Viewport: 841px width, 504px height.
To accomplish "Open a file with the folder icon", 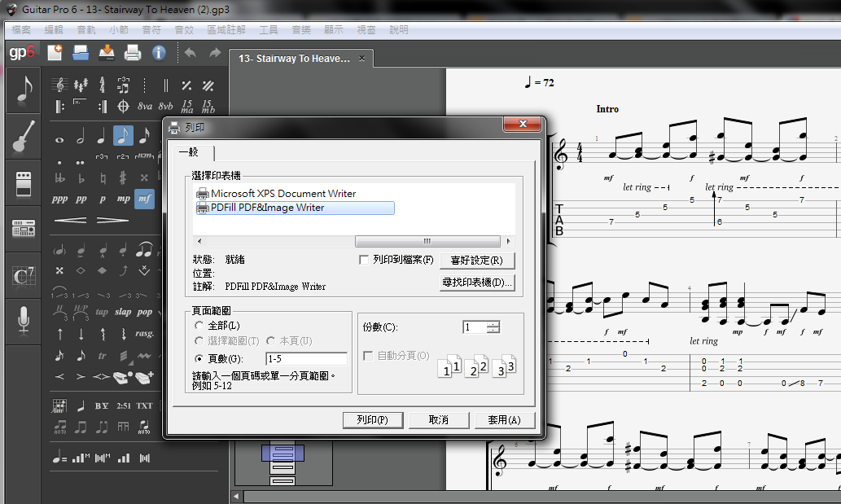I will pyautogui.click(x=81, y=53).
